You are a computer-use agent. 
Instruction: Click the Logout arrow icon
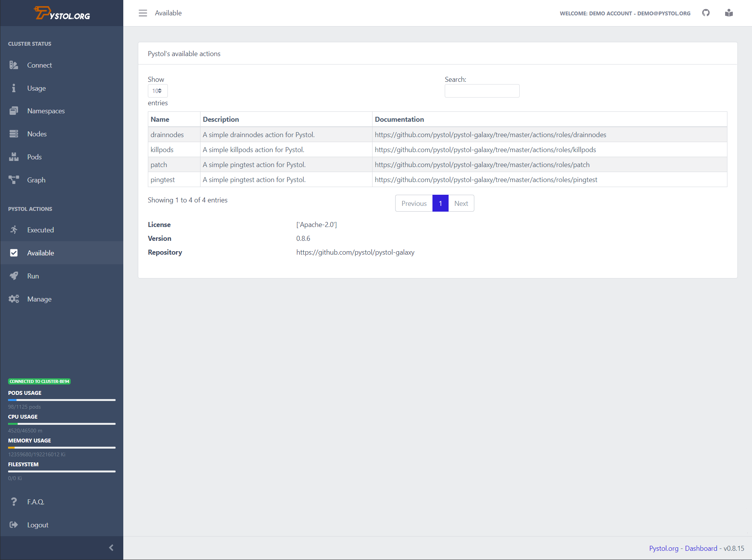14,525
